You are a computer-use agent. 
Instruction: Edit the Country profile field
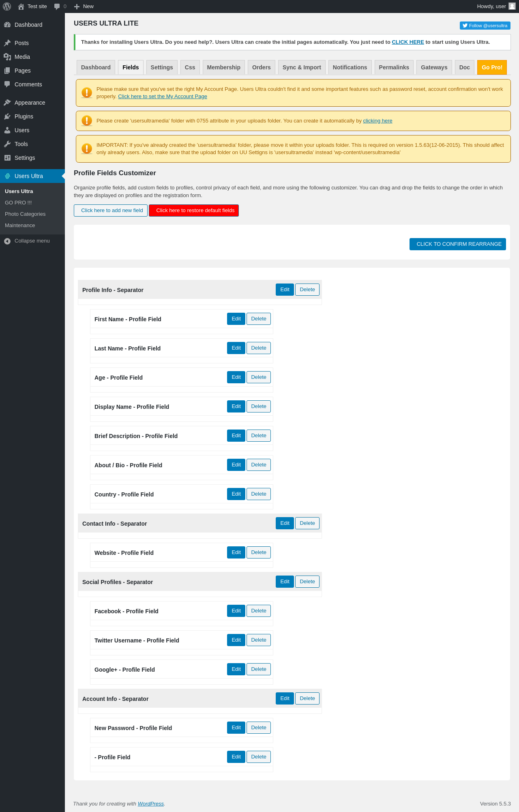(x=236, y=494)
